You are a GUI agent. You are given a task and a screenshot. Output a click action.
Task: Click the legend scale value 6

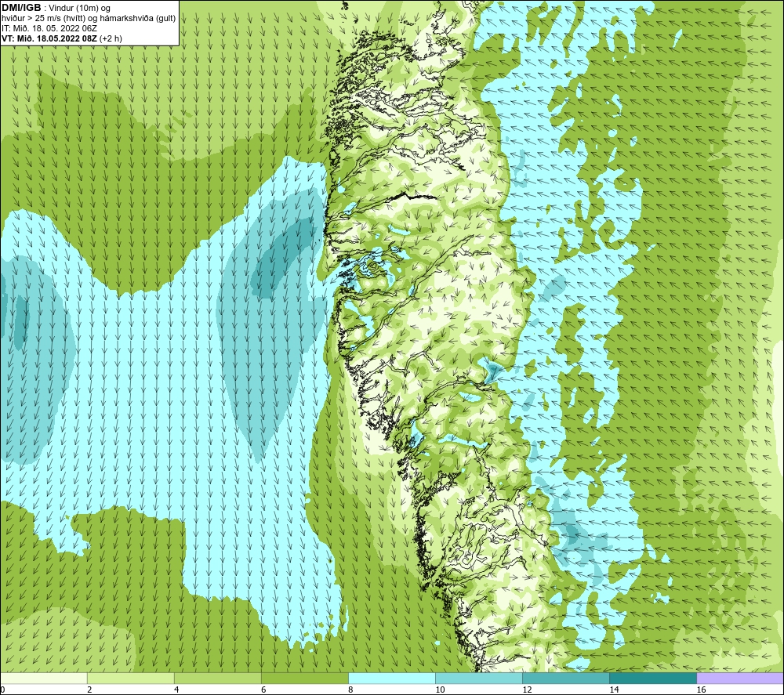(x=263, y=690)
